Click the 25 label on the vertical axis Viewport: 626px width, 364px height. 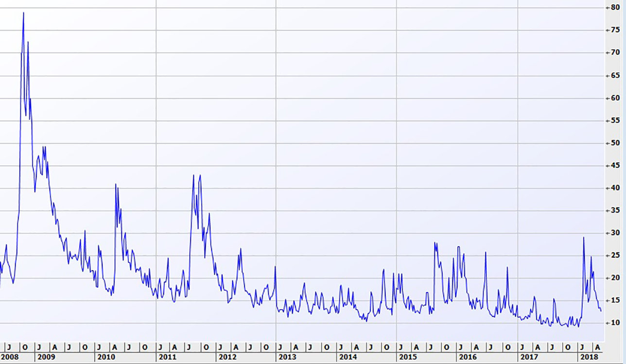615,255
